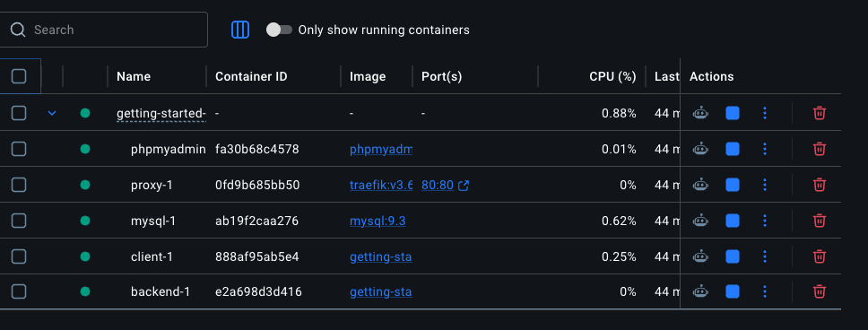Open the client-1 getting-started image link

380,256
